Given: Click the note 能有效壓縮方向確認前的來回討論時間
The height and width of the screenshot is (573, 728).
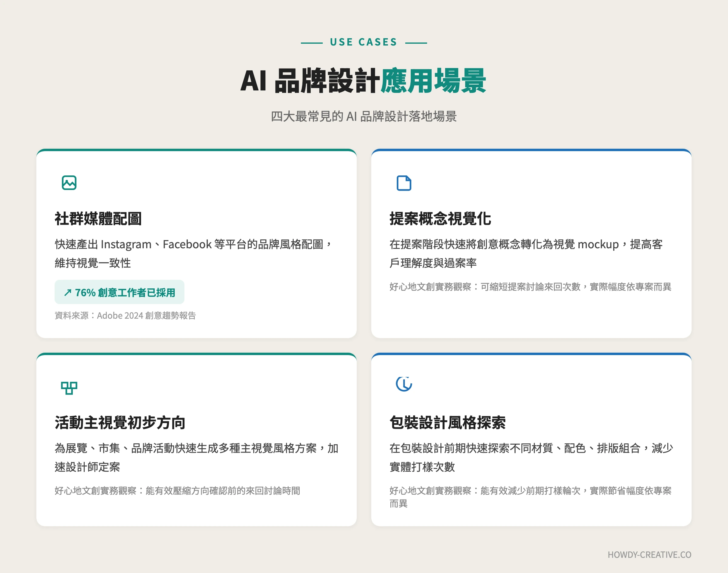Looking at the screenshot, I should pyautogui.click(x=177, y=491).
